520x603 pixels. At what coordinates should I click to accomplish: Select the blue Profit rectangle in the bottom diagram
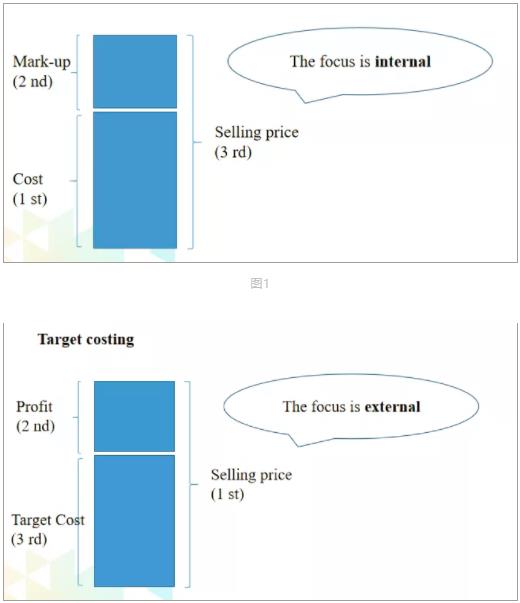(x=135, y=416)
